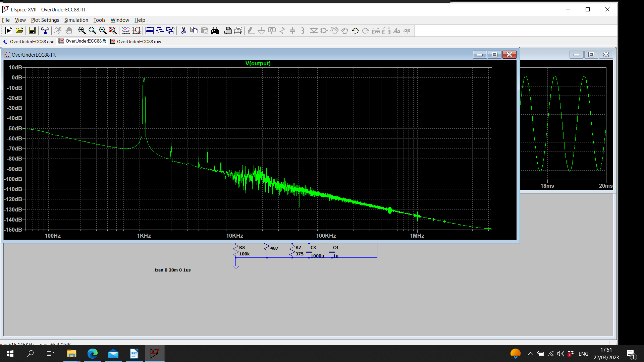
Task: Show hidden system tray icons chevron
Action: coord(530,354)
